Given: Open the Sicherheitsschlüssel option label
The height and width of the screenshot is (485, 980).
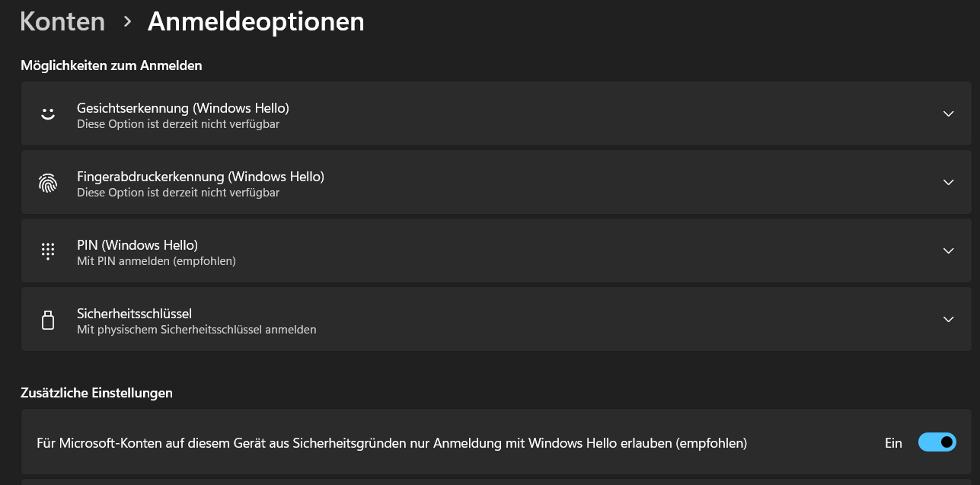Looking at the screenshot, I should 134,313.
